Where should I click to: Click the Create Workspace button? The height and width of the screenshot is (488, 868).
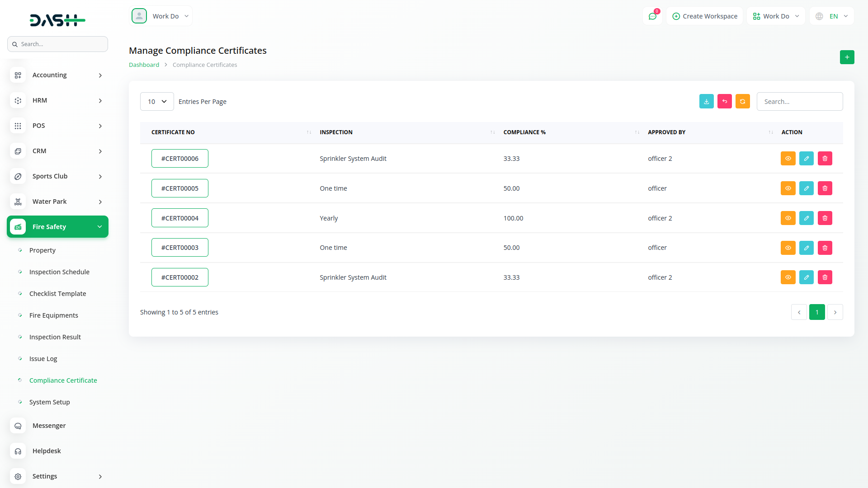click(x=704, y=16)
